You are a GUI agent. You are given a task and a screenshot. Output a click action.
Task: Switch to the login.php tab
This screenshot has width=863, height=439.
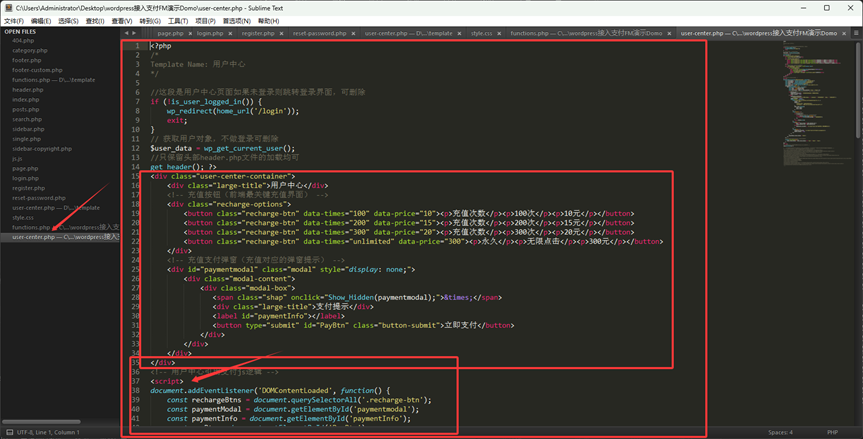pyautogui.click(x=210, y=34)
